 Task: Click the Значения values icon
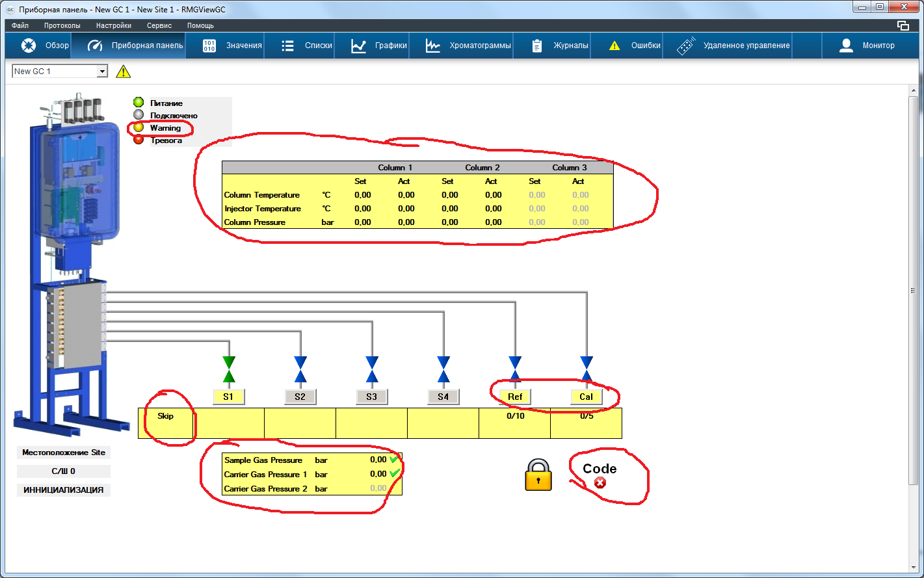pos(209,46)
